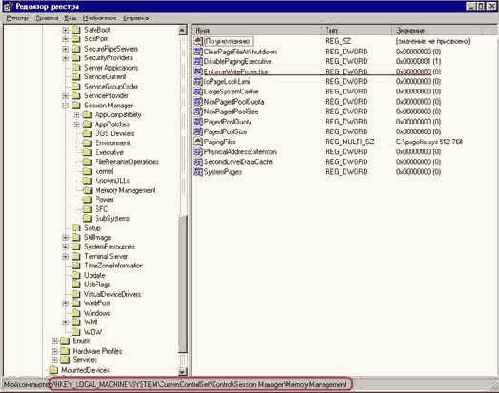Click the PagingFiles multi-string value icon
The height and width of the screenshot is (393, 499).
pos(198,141)
